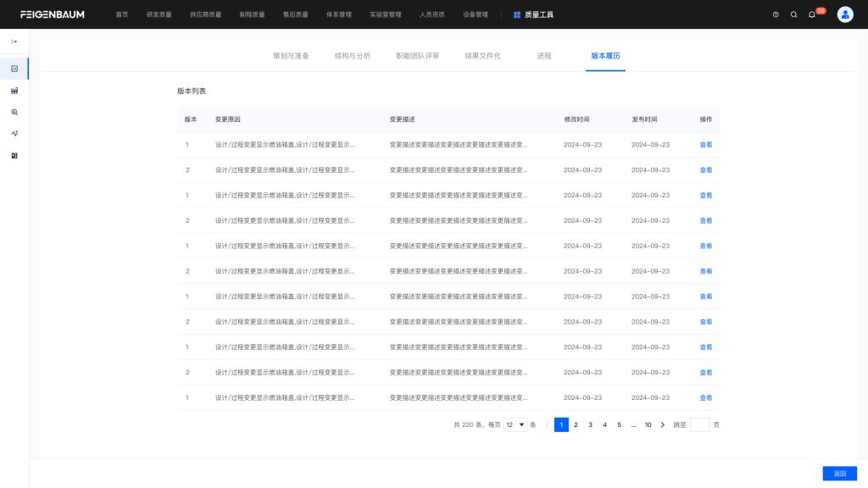Switch to 进程 tab

pyautogui.click(x=544, y=56)
